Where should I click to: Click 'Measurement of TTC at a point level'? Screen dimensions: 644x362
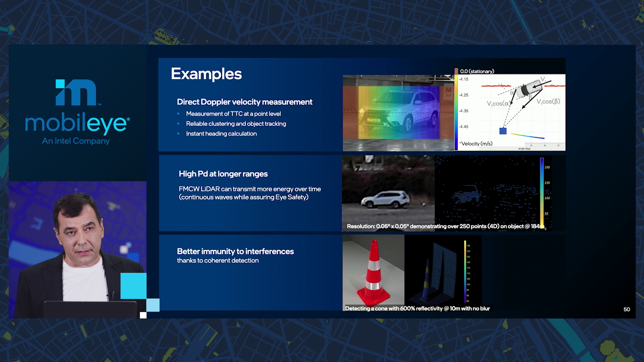[233, 114]
